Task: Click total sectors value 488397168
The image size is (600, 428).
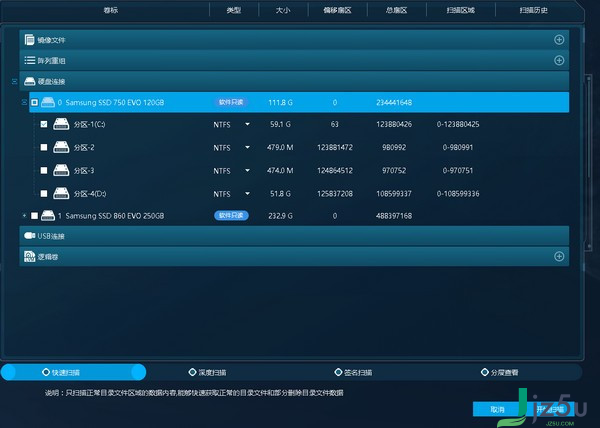Action: (x=394, y=216)
